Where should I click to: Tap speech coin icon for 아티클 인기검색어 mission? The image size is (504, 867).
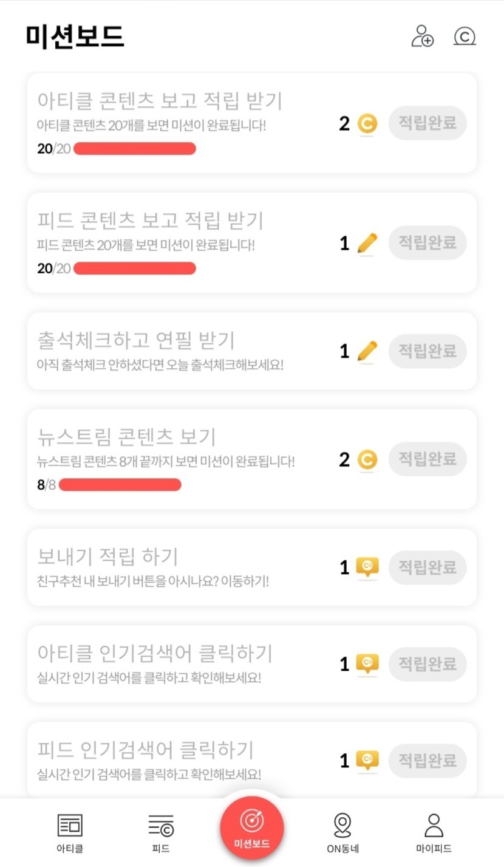pyautogui.click(x=367, y=664)
